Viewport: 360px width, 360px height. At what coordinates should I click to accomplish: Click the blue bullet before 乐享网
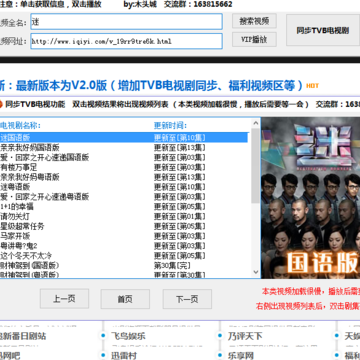point(220,355)
